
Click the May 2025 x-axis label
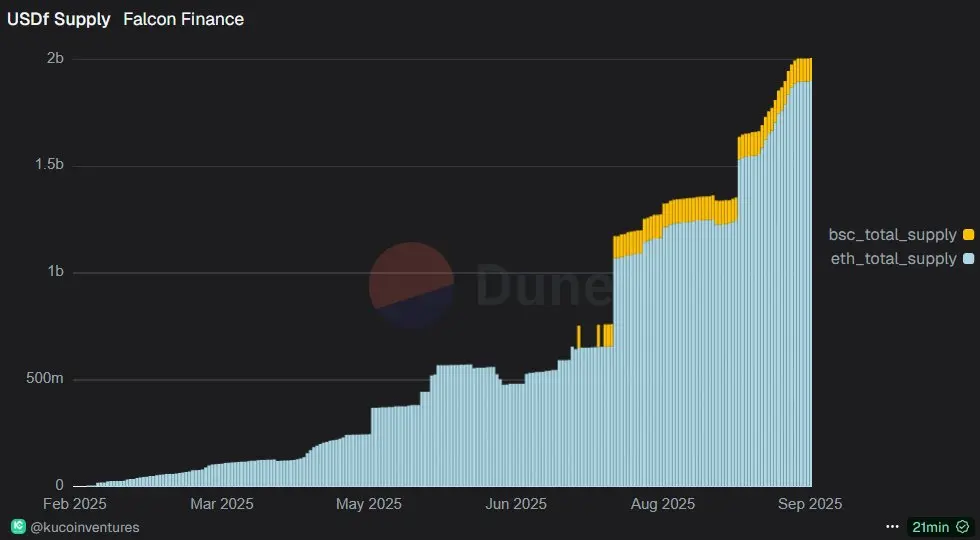click(369, 504)
